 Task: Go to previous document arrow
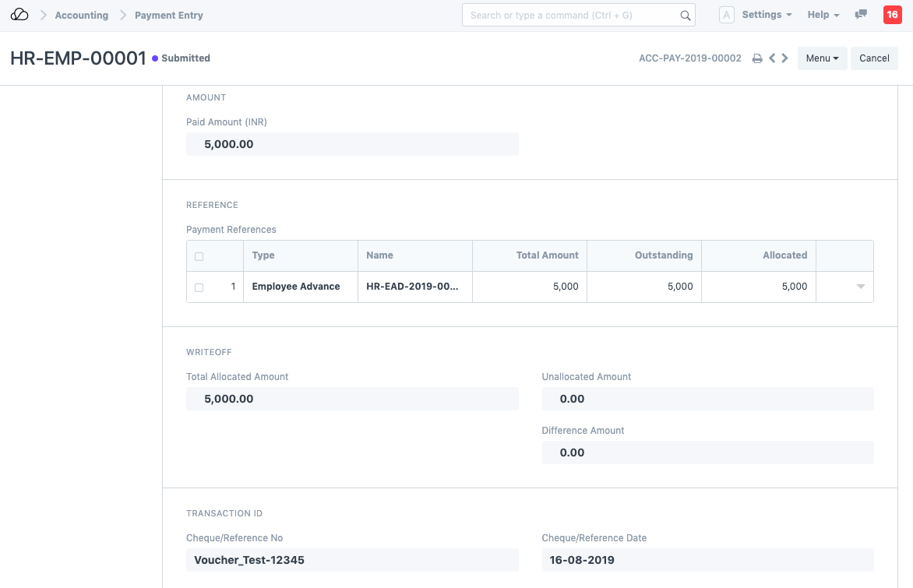772,58
